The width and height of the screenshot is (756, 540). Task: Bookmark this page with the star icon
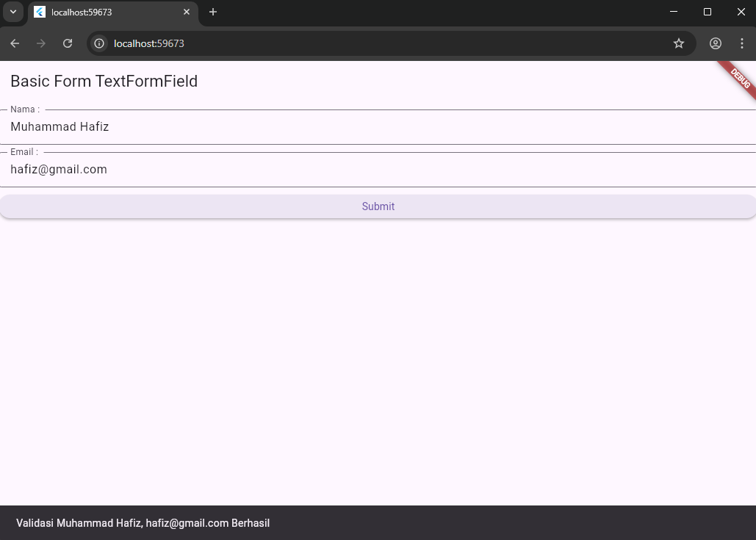point(679,43)
